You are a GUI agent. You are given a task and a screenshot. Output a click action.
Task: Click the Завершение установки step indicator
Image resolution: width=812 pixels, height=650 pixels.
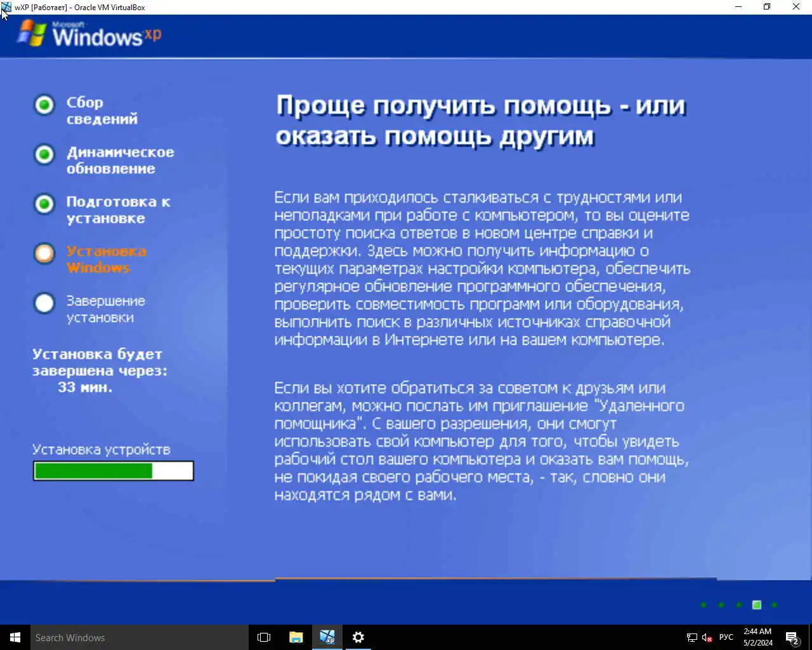click(x=44, y=303)
